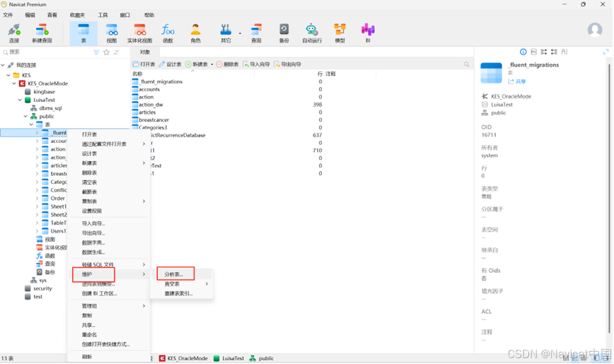
Task: Choose Design Table in context menu
Action: (x=109, y=154)
